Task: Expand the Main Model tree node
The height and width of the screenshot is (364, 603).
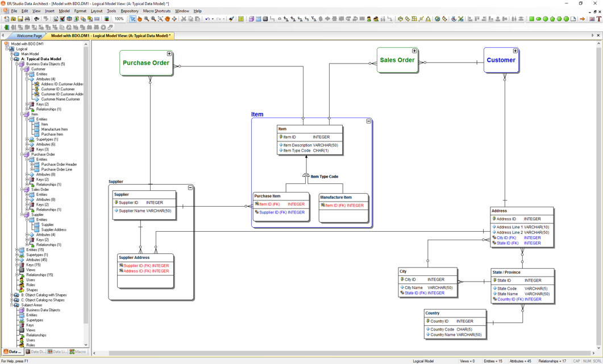Action: [12, 54]
